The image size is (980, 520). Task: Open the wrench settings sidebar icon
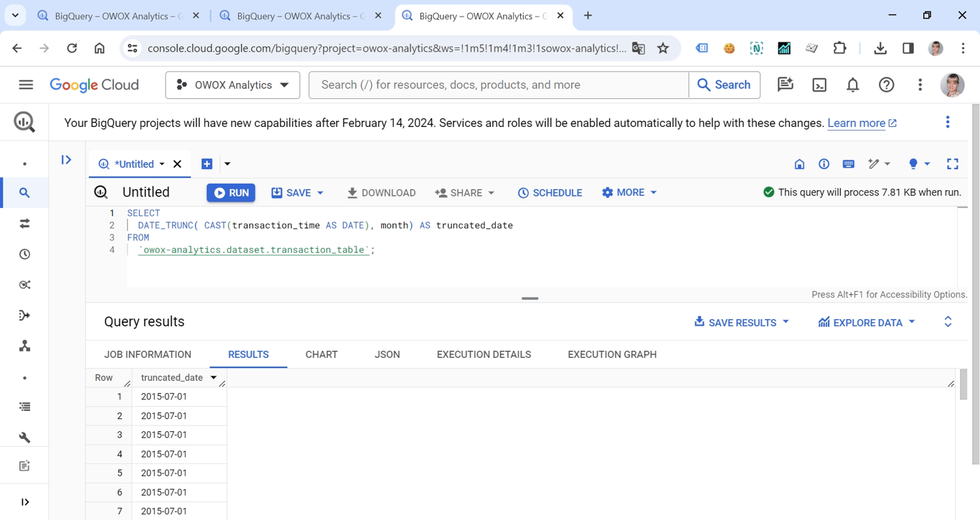[24, 437]
